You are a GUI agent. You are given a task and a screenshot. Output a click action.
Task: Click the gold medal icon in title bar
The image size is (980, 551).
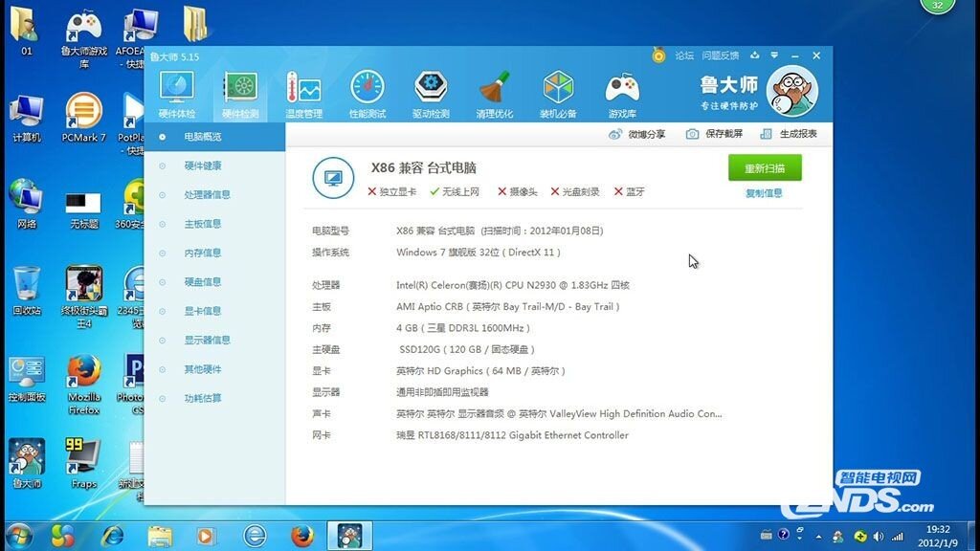(658, 55)
